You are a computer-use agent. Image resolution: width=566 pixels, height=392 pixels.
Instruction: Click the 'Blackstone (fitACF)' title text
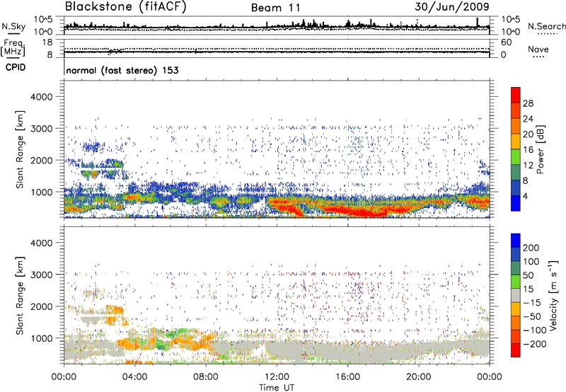point(126,6)
